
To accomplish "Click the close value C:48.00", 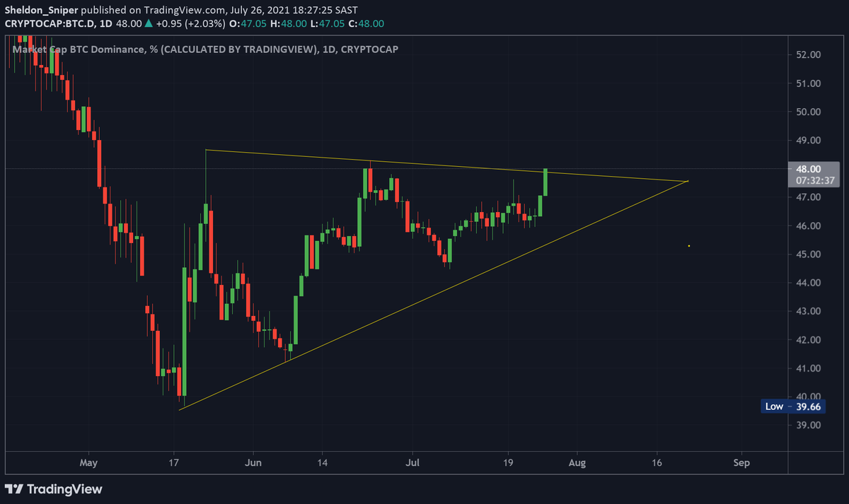I will pos(366,23).
